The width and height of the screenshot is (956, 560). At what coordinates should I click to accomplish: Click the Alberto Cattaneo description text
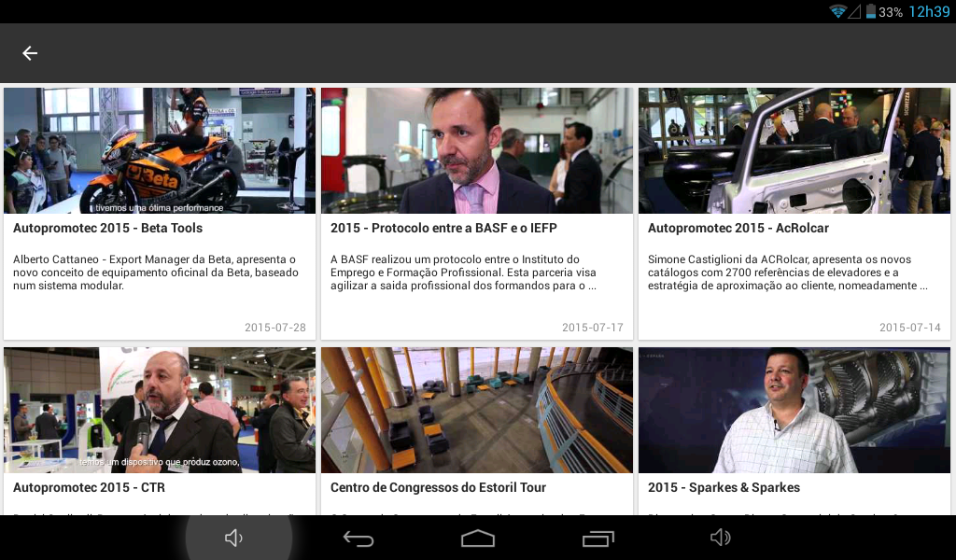tap(156, 273)
